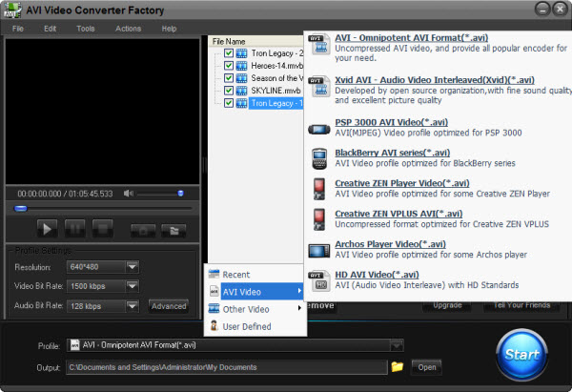Choose AVI - Omnipotent AVI Format link
The height and width of the screenshot is (392, 572).
[412, 38]
